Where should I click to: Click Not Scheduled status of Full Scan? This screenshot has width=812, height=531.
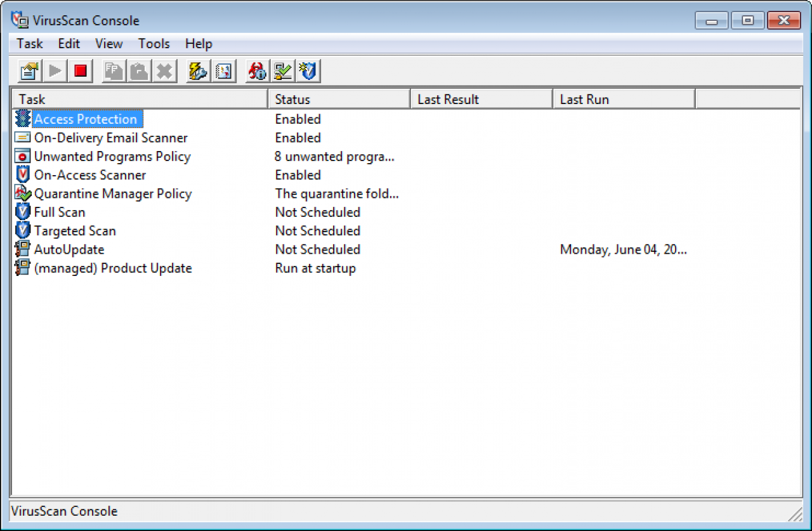317,212
